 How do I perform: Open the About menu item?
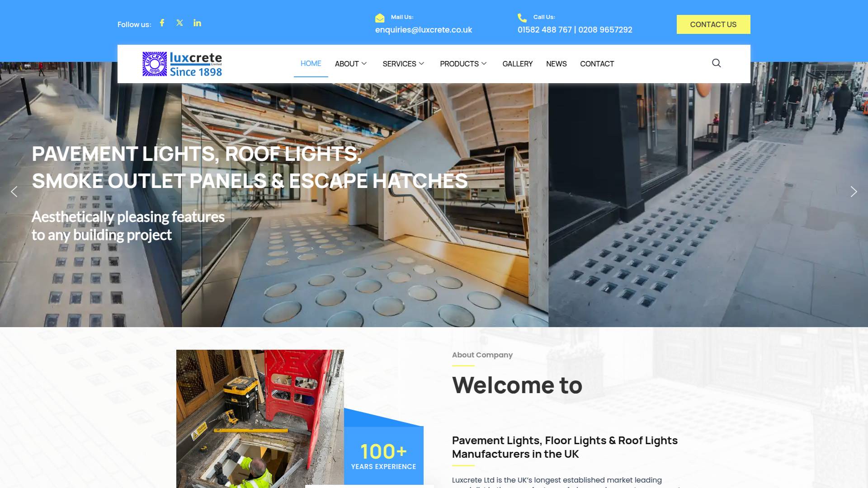347,64
